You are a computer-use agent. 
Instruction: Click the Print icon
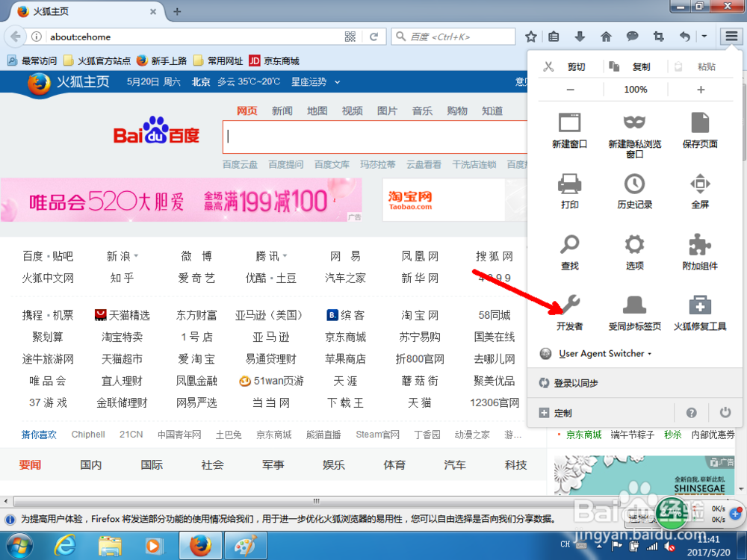click(570, 184)
